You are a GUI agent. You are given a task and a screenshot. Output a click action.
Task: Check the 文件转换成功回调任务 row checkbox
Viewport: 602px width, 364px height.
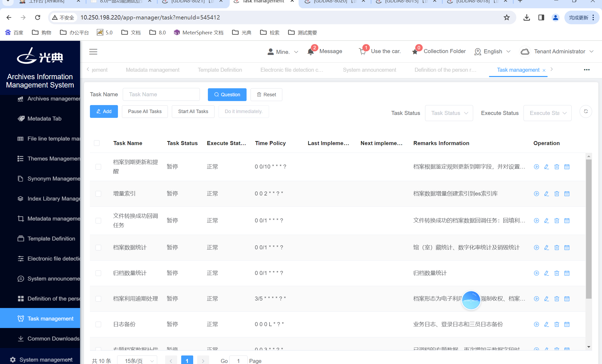point(98,221)
